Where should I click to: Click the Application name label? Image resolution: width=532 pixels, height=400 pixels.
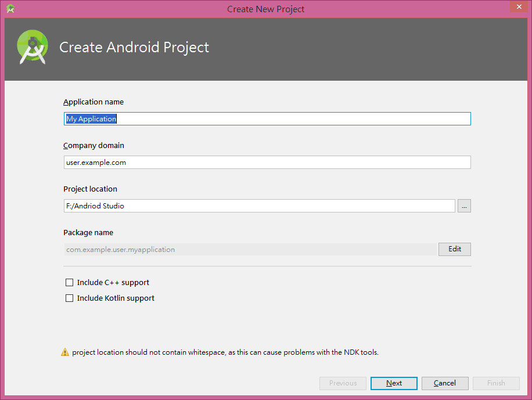(x=94, y=102)
